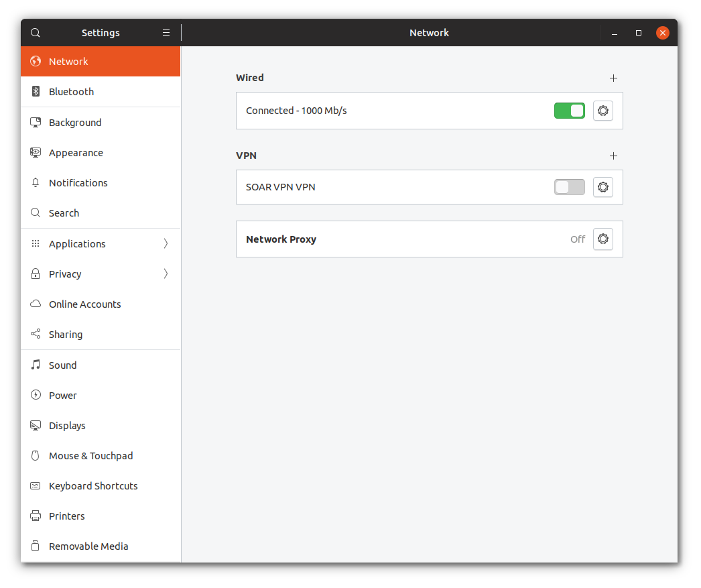Add a new wired connection with plus
Image resolution: width=701 pixels, height=588 pixels.
613,78
